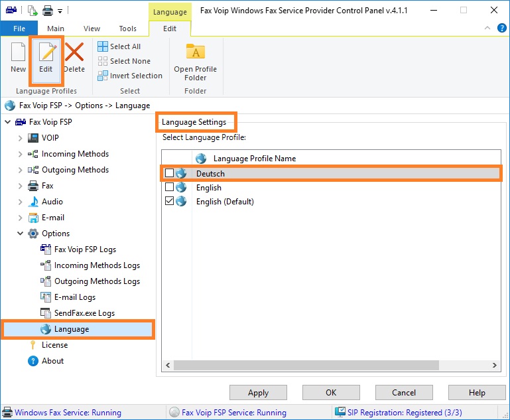Collapse the ribbon with the chevron
Screen dimensions: 510x420
(487, 28)
